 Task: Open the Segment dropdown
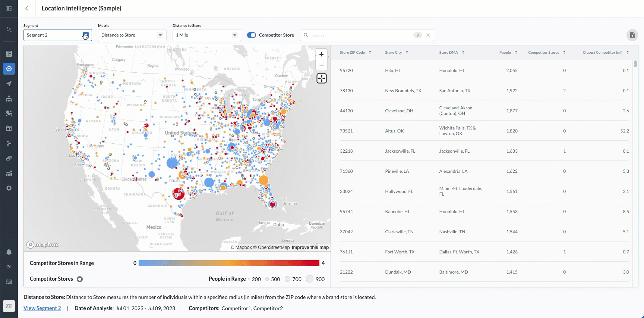click(57, 35)
